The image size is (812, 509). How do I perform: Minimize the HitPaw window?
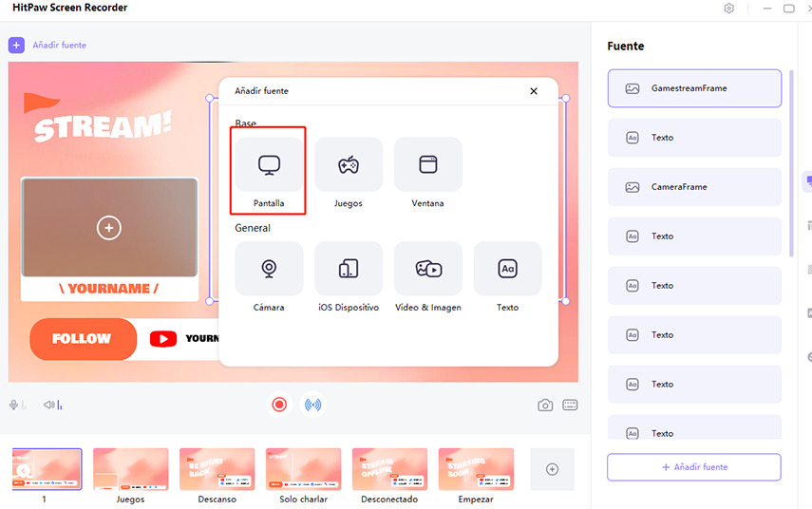[x=767, y=9]
